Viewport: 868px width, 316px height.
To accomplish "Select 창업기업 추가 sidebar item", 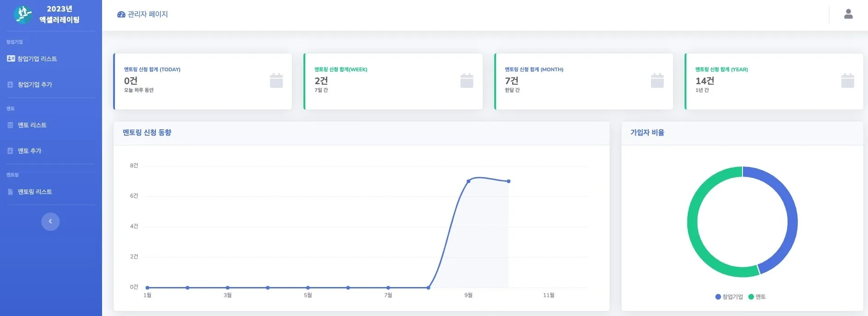I will [34, 85].
